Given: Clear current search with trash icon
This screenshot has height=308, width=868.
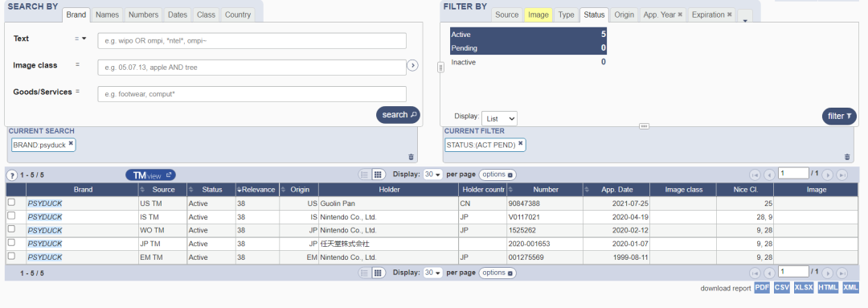Looking at the screenshot, I should (411, 157).
